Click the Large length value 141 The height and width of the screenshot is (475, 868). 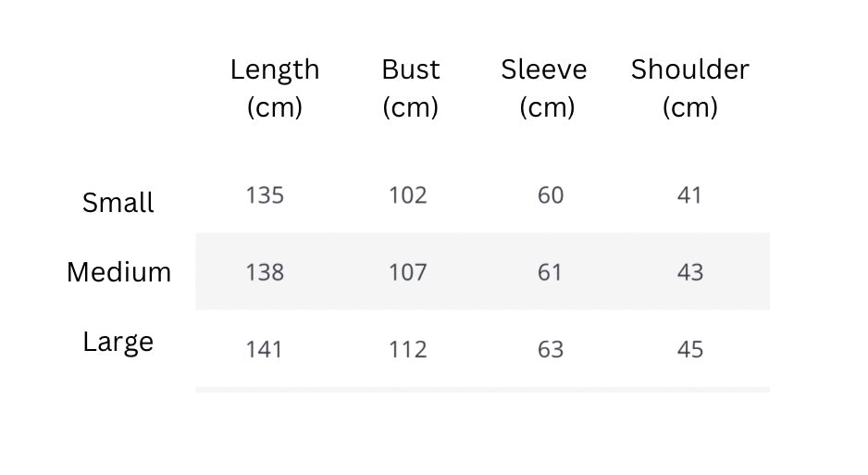(x=265, y=349)
